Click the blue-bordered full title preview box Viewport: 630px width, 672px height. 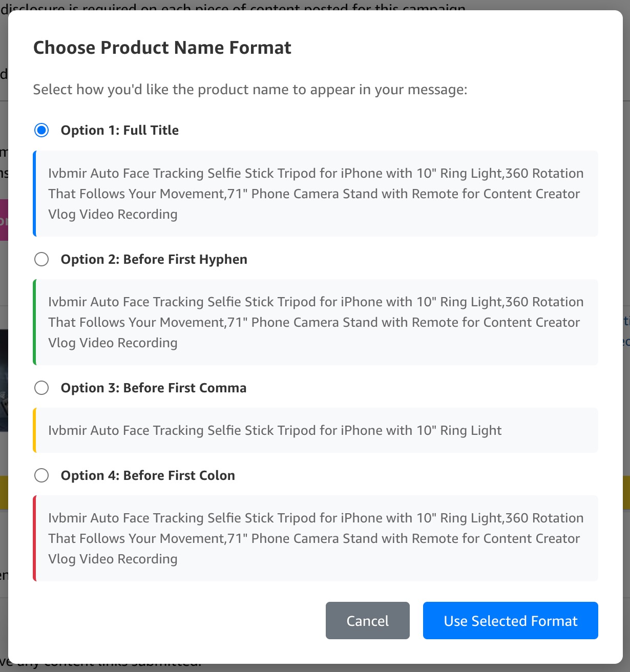[316, 194]
